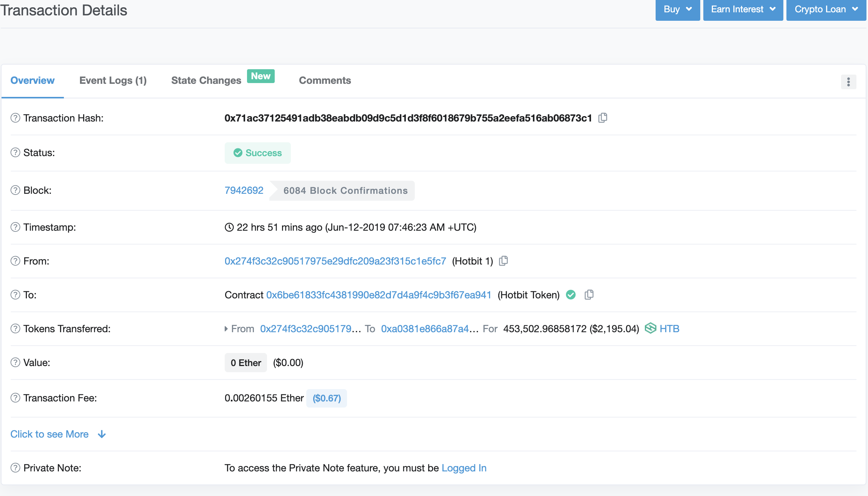
Task: Click the help icon beside To
Action: pyautogui.click(x=15, y=295)
